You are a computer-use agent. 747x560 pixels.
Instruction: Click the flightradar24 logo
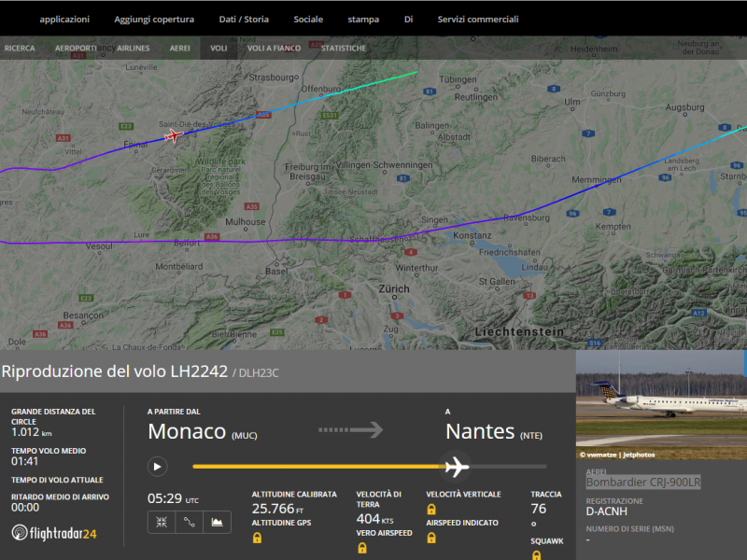[54, 533]
